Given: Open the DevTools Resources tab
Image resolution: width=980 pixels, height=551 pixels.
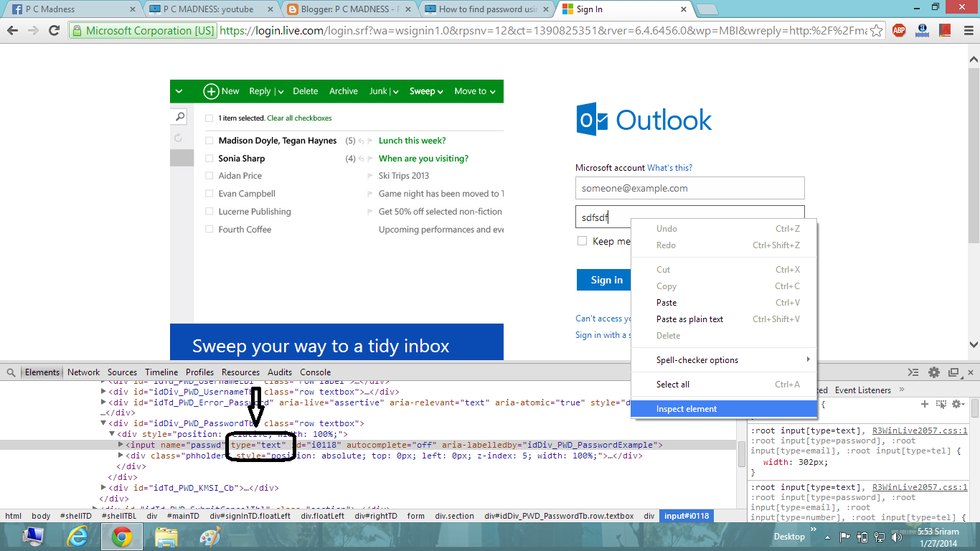Looking at the screenshot, I should [x=240, y=372].
